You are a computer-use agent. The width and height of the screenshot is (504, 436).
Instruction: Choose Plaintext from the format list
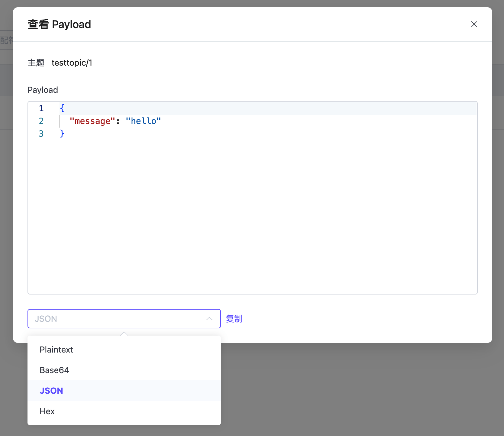pos(56,350)
